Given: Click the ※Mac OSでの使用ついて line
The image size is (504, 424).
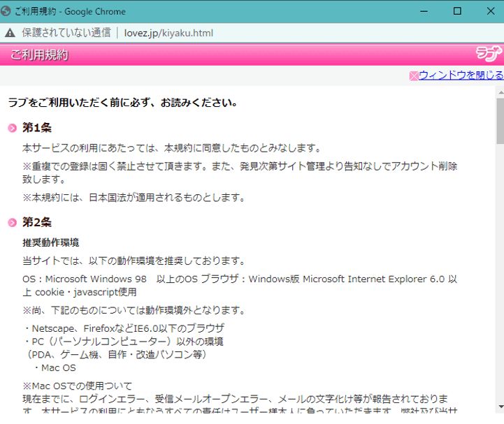Looking at the screenshot, I should pos(77,386).
